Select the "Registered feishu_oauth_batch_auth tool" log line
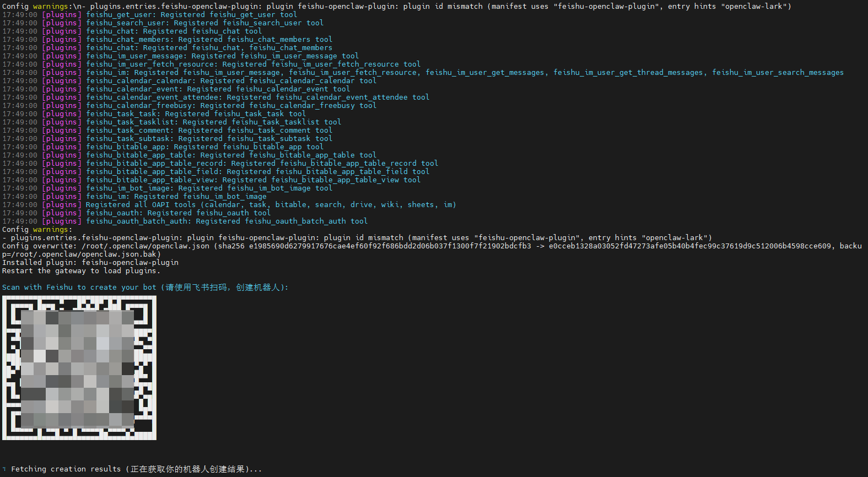 coord(185,221)
